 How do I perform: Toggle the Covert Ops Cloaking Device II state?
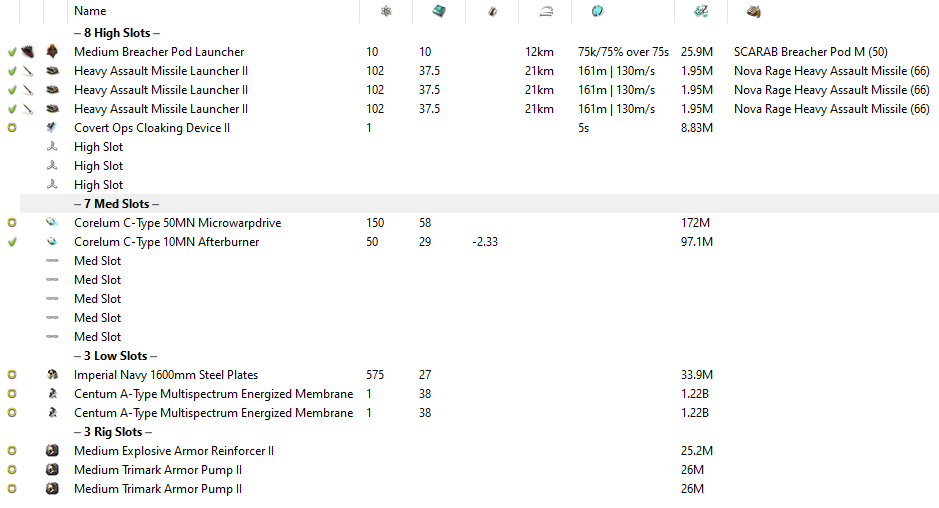tap(11, 128)
